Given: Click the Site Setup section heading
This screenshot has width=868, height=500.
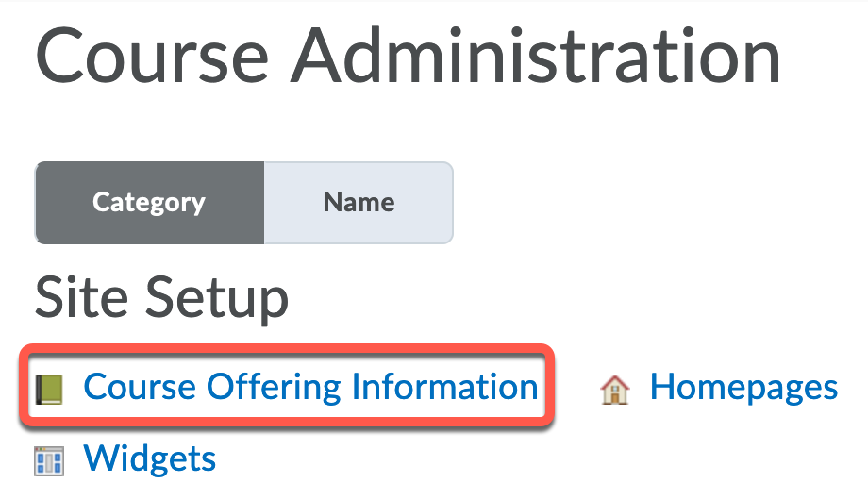Looking at the screenshot, I should coord(161,298).
